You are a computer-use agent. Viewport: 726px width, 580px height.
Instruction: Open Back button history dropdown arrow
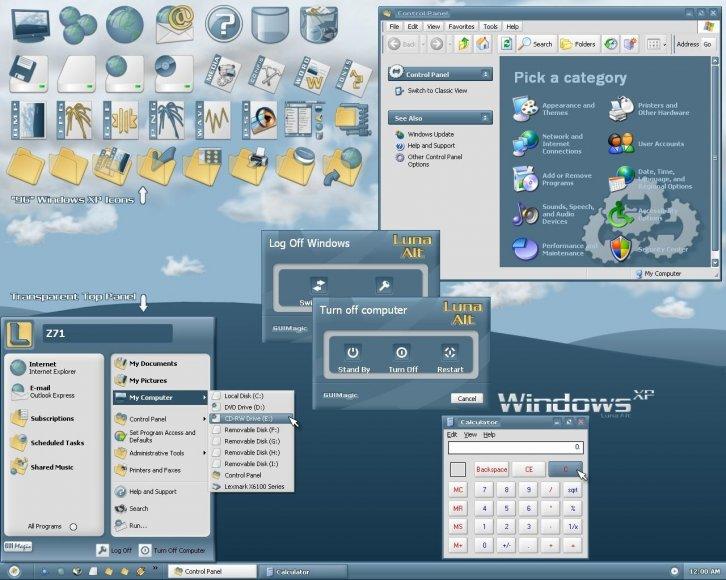423,44
